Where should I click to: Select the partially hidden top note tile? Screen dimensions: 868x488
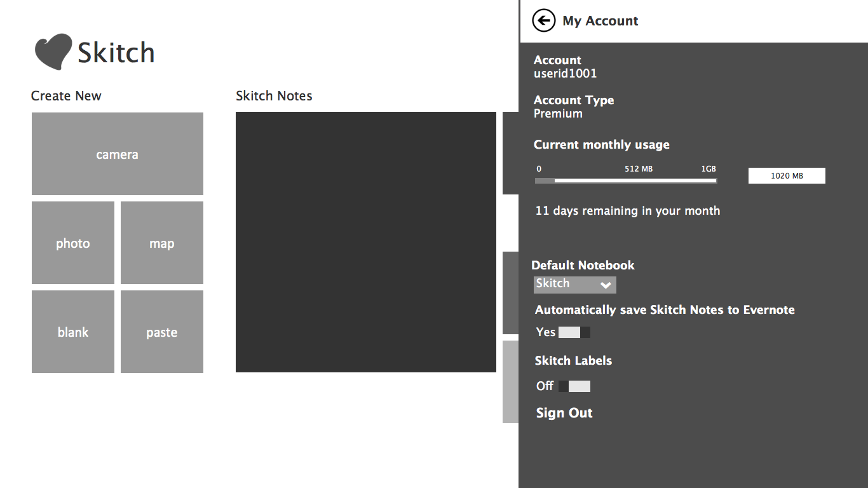coord(510,153)
